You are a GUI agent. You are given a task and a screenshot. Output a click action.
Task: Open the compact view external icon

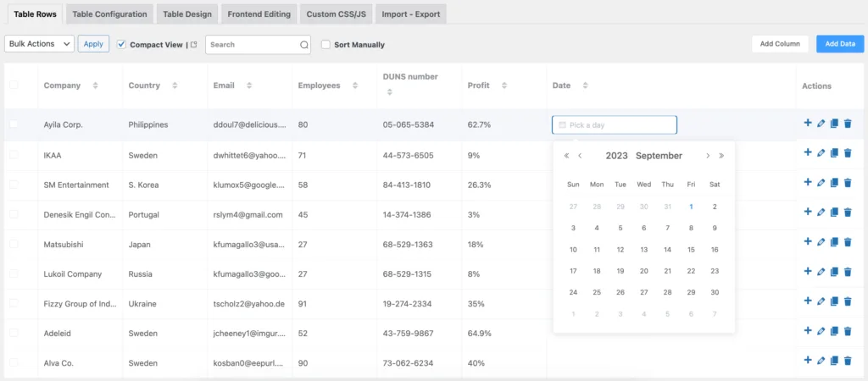(x=194, y=45)
